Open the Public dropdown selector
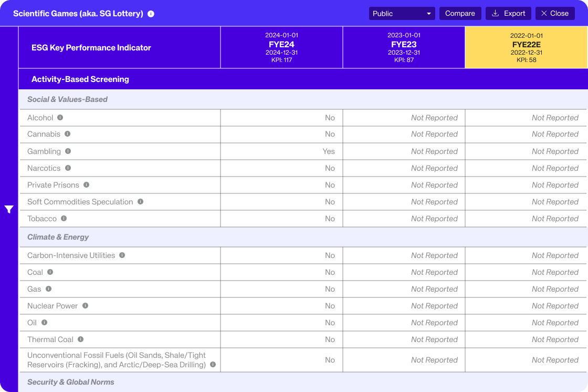The height and width of the screenshot is (392, 588). 402,14
